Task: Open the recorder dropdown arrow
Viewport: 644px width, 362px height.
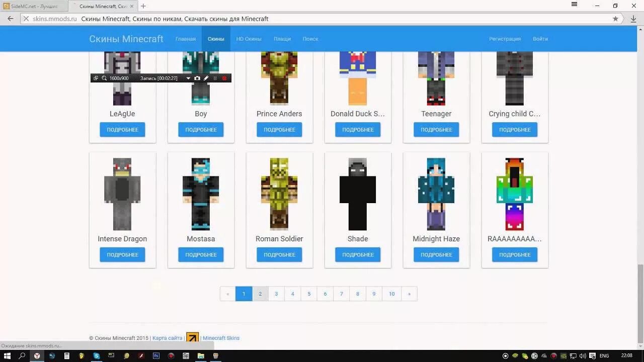Action: pyautogui.click(x=188, y=78)
